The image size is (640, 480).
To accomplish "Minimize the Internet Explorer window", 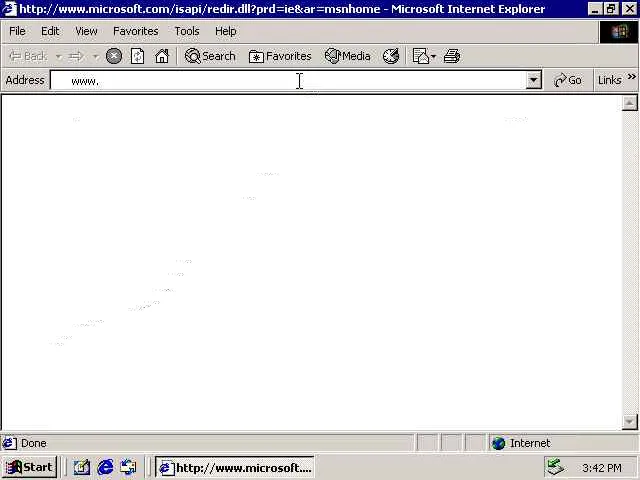I will coord(595,9).
